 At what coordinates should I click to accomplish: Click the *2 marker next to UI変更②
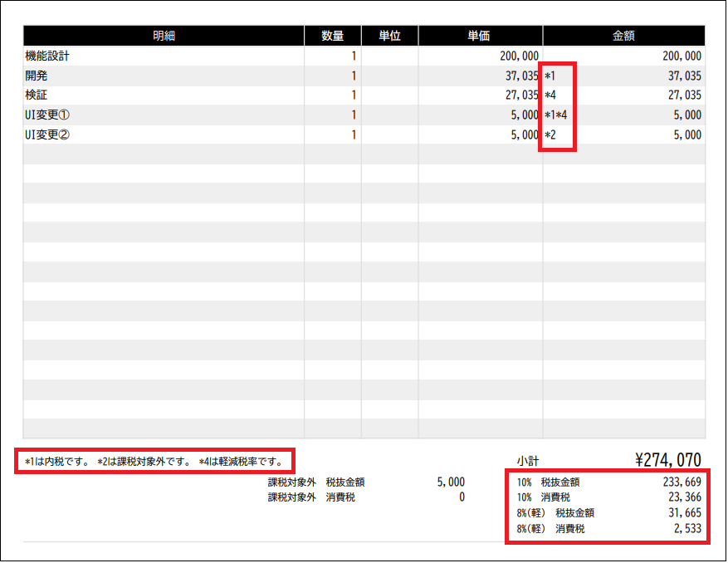click(x=550, y=135)
